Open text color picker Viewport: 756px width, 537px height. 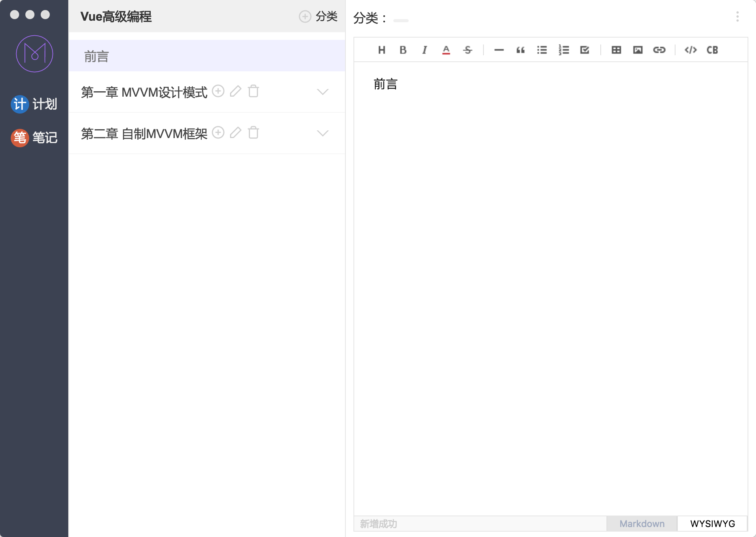[446, 50]
